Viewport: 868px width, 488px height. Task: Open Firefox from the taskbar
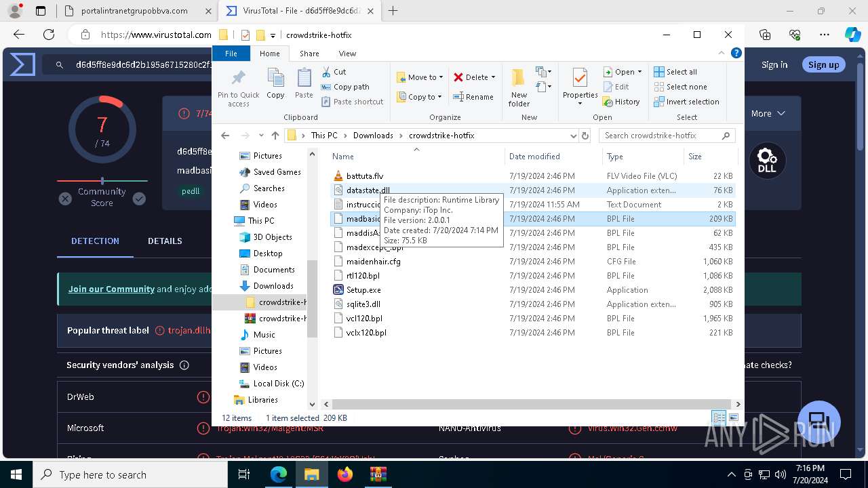(x=345, y=474)
